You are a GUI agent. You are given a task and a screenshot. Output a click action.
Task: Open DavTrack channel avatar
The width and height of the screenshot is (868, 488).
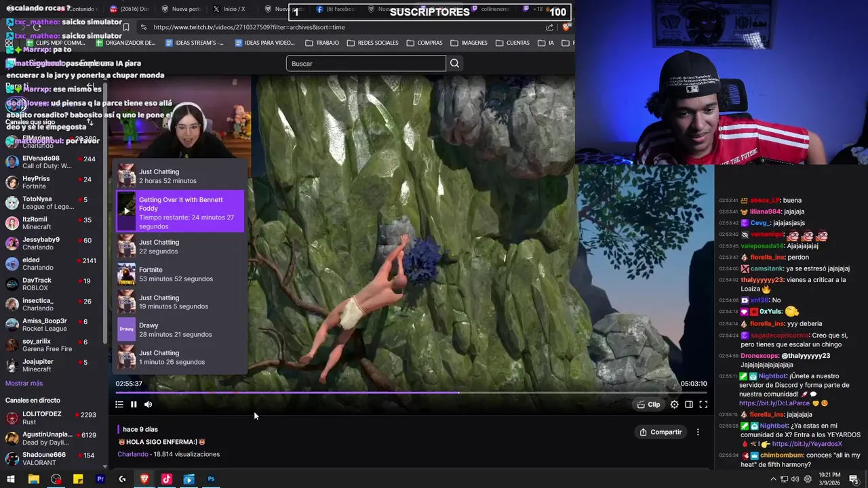coord(12,284)
